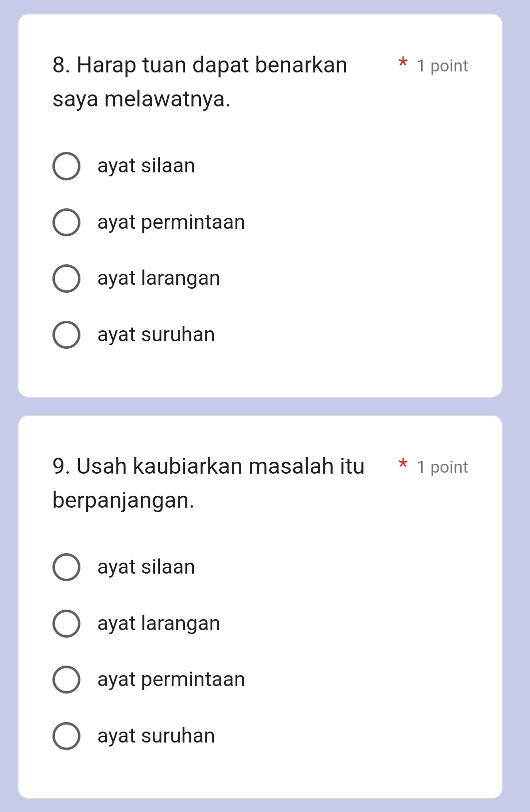This screenshot has width=530, height=812.
Task: Choose 'ayat permintaan' radio button in question 8
Action: (x=66, y=222)
